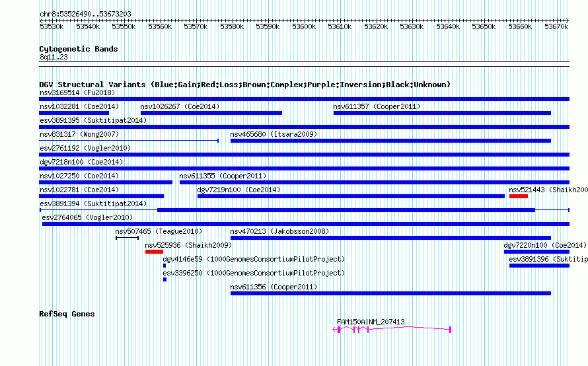Open the dgv7220n100 (Coe2014) label
This screenshot has height=366, width=588.
click(x=545, y=245)
